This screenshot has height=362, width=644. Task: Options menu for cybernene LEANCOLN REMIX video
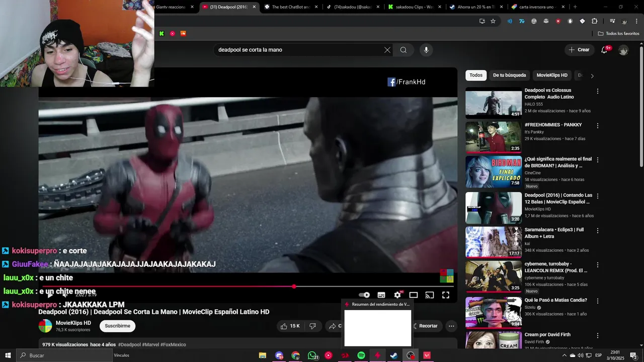tap(598, 265)
